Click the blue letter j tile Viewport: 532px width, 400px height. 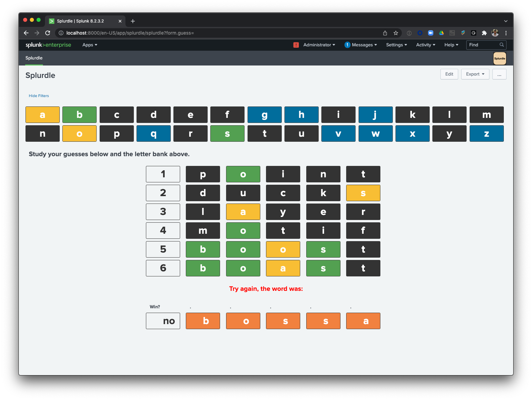tap(376, 115)
